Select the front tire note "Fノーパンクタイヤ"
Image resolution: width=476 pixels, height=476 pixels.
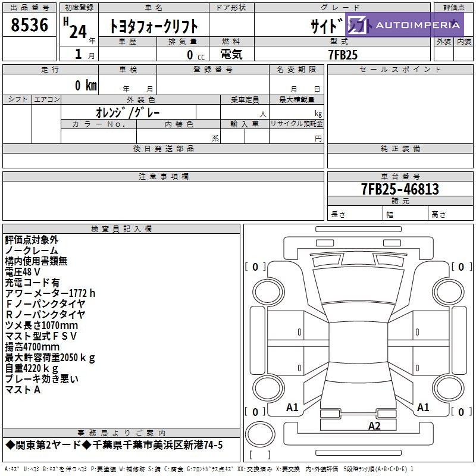pos(45,304)
